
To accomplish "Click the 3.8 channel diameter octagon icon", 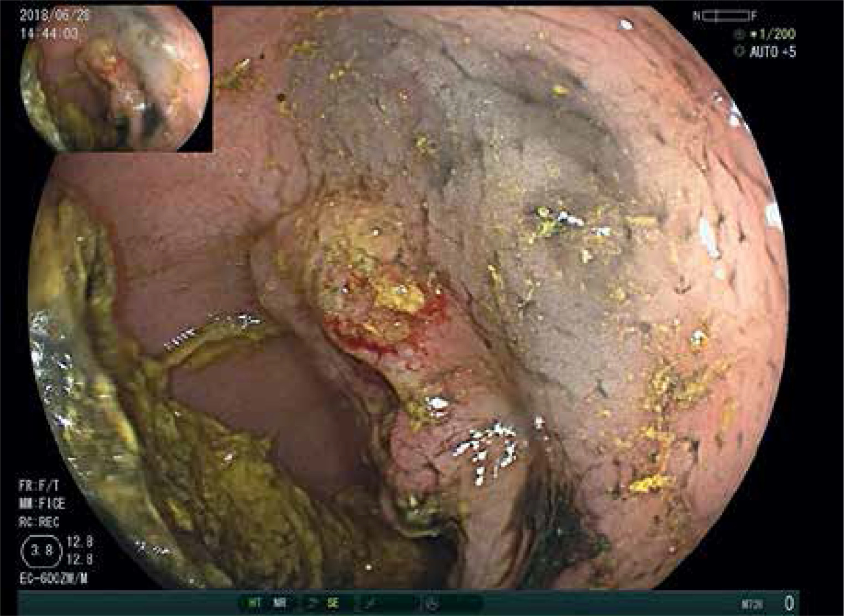I will pyautogui.click(x=41, y=551).
